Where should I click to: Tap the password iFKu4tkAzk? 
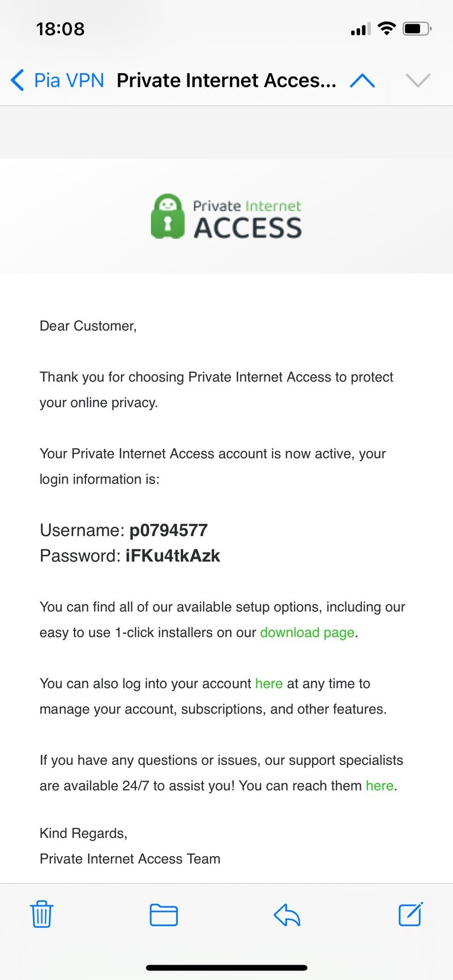[173, 556]
